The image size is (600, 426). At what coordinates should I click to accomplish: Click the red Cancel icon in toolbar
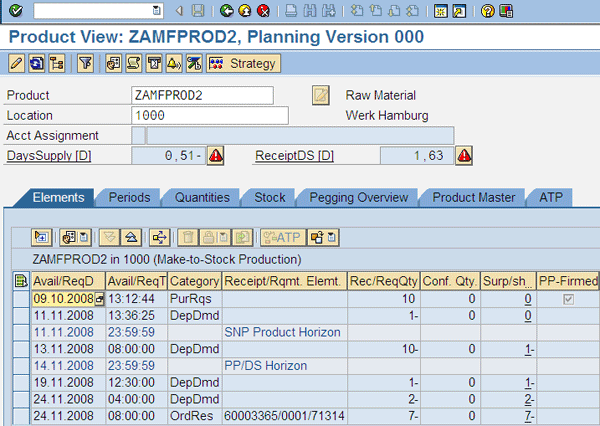262,11
